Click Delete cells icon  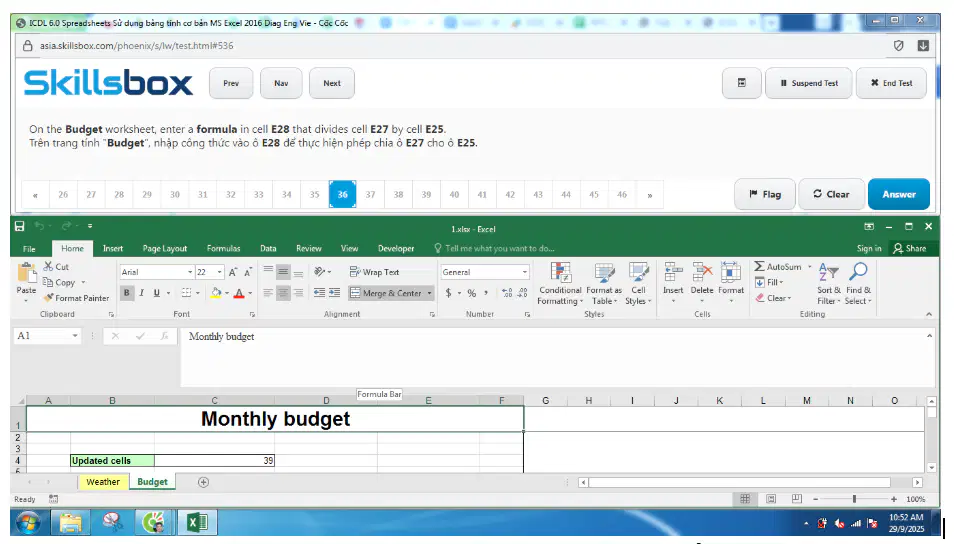(x=702, y=273)
